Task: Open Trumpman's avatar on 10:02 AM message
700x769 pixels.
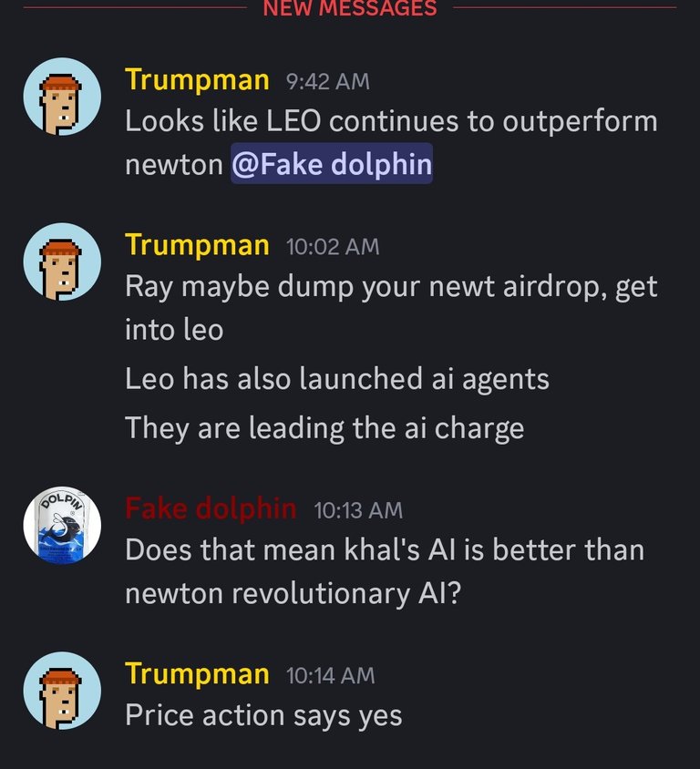Action: pyautogui.click(x=62, y=261)
